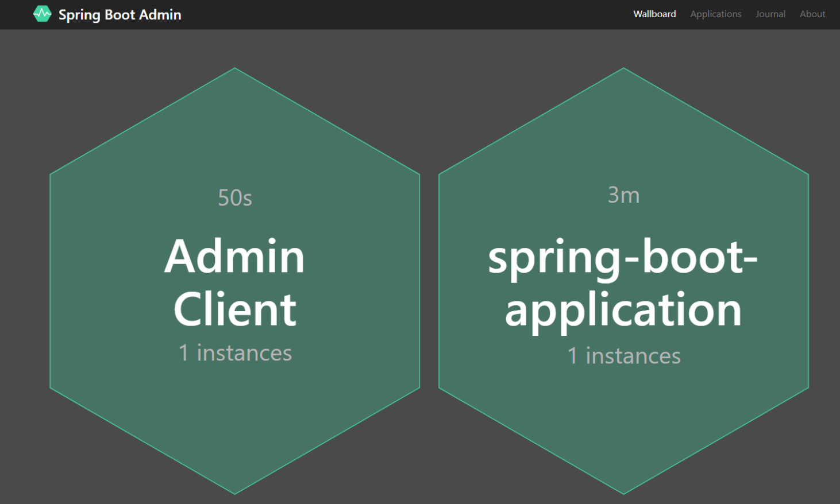Screen dimensions: 840x504
Task: Open the About page
Action: [x=812, y=14]
